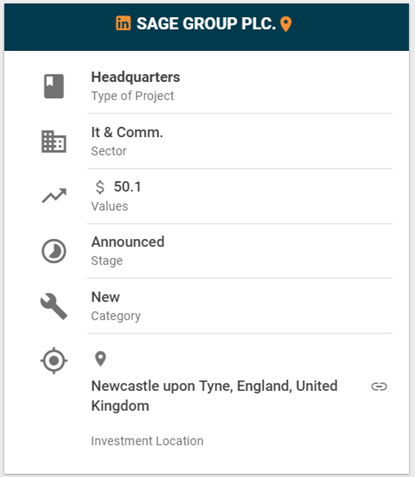Viewport: 415px width, 477px height.
Task: Click the New category text
Action: tap(105, 297)
